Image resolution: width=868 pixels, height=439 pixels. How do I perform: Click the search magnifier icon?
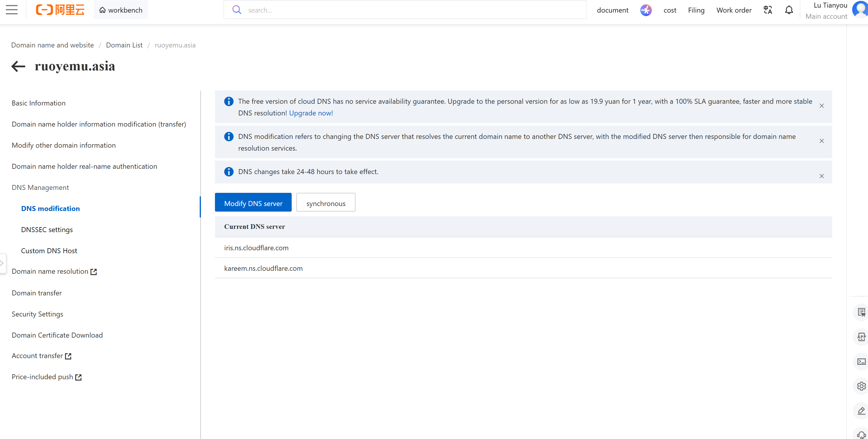click(237, 10)
